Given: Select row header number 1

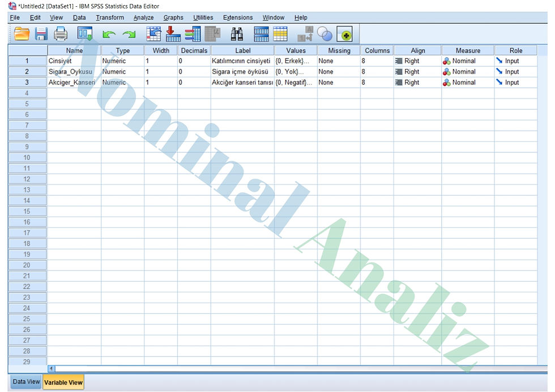Looking at the screenshot, I should pos(28,61).
